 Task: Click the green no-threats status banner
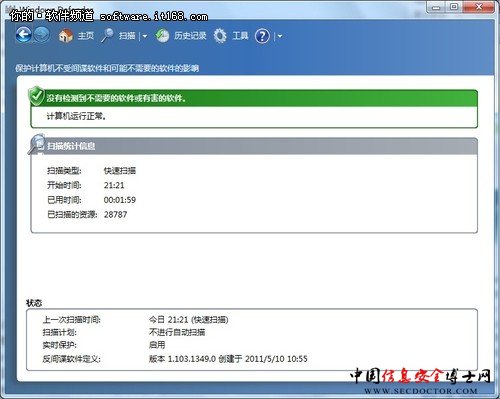(254, 98)
